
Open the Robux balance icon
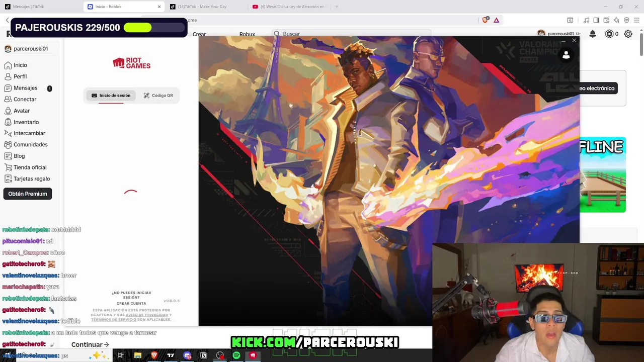[609, 34]
